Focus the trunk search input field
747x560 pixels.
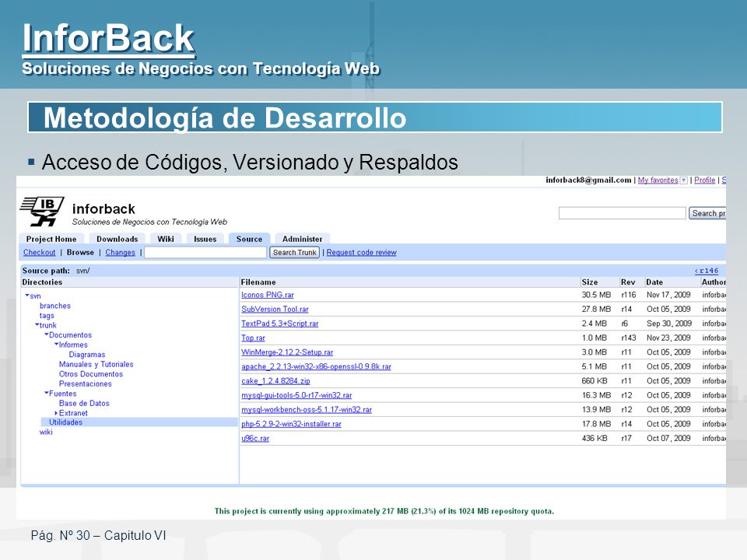click(x=205, y=252)
